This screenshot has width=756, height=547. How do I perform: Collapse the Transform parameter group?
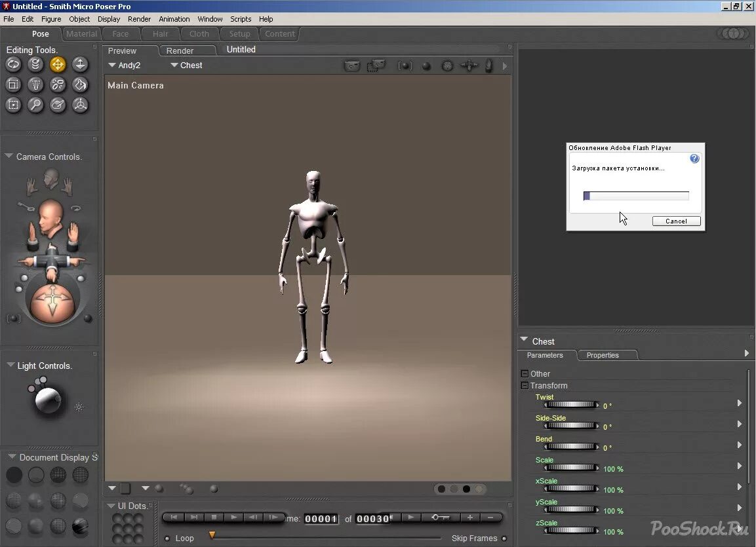524,385
